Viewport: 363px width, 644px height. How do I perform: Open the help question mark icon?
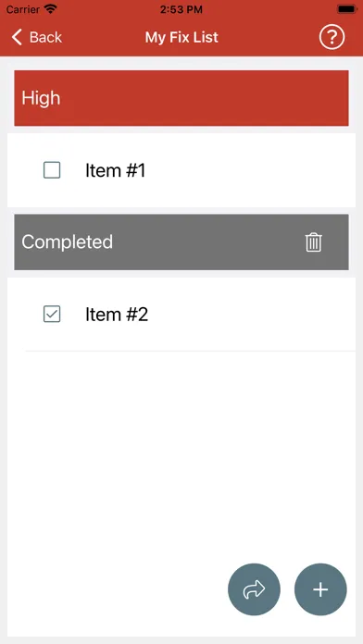(332, 37)
